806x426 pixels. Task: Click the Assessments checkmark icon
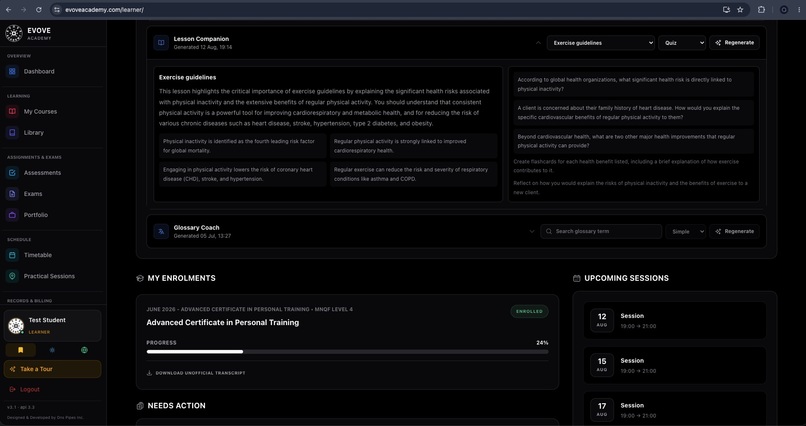(12, 173)
